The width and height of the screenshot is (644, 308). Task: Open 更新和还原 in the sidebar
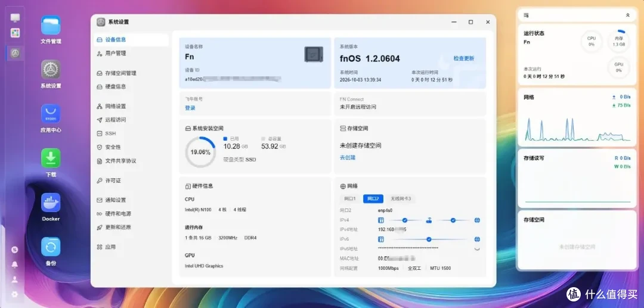(x=131, y=227)
